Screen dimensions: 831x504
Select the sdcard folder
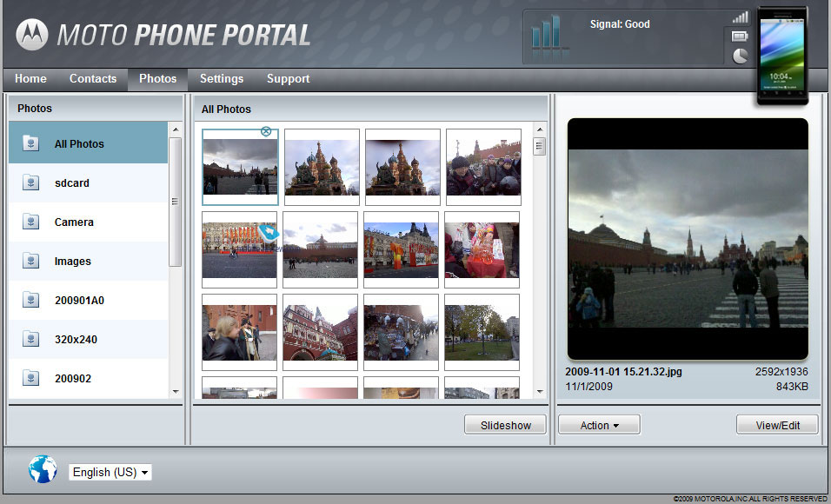coord(89,182)
